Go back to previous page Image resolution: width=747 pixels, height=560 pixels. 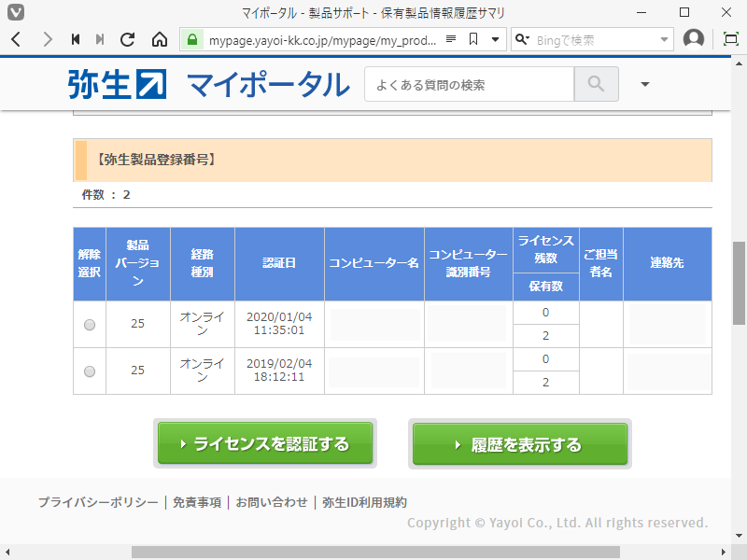(x=16, y=39)
